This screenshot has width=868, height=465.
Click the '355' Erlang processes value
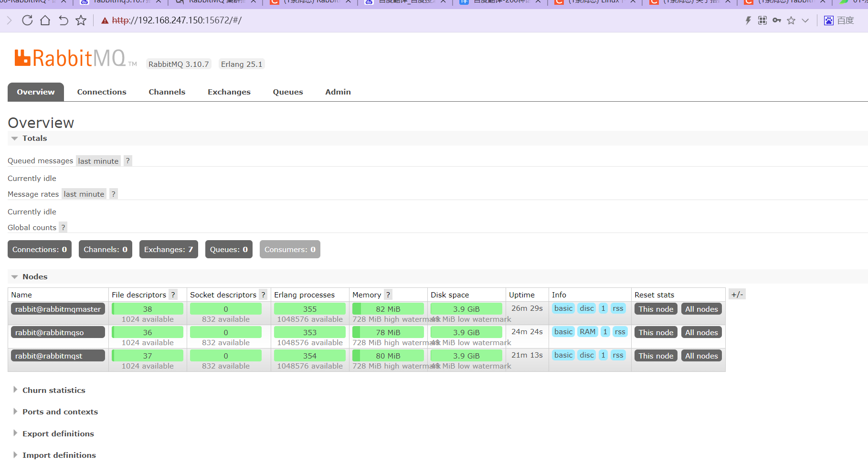[310, 309]
